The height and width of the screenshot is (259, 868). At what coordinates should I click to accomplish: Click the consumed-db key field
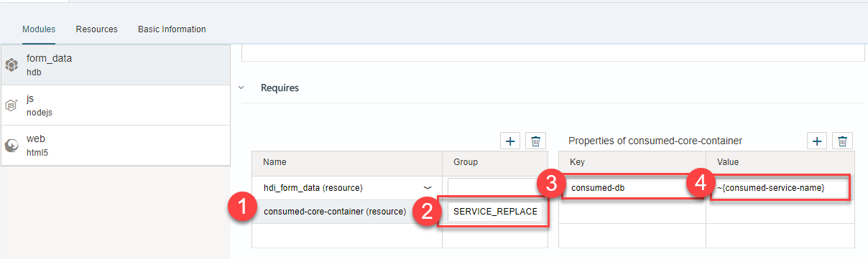pyautogui.click(x=632, y=188)
